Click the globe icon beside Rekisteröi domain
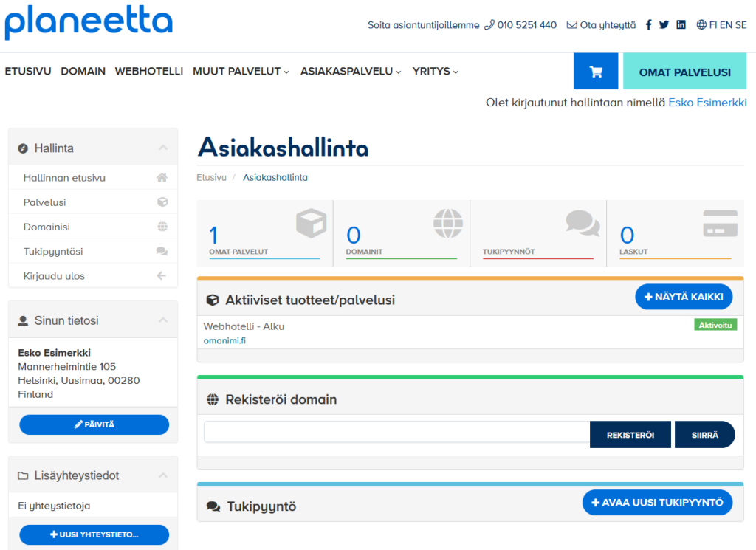The height and width of the screenshot is (550, 756). tap(213, 399)
